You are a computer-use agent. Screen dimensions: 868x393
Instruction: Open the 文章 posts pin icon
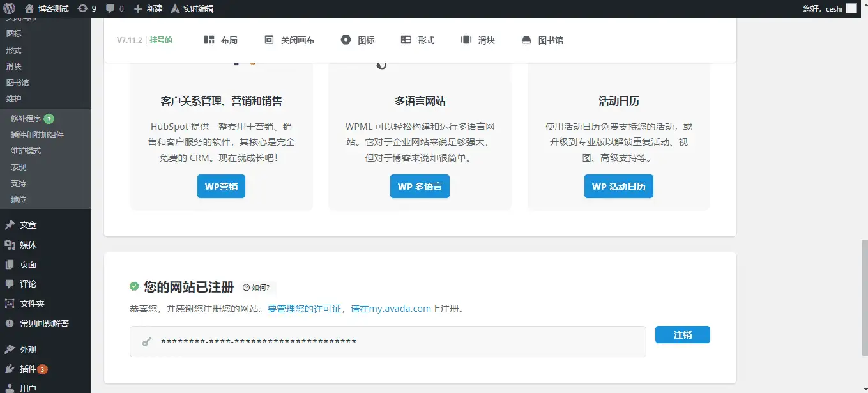point(10,225)
